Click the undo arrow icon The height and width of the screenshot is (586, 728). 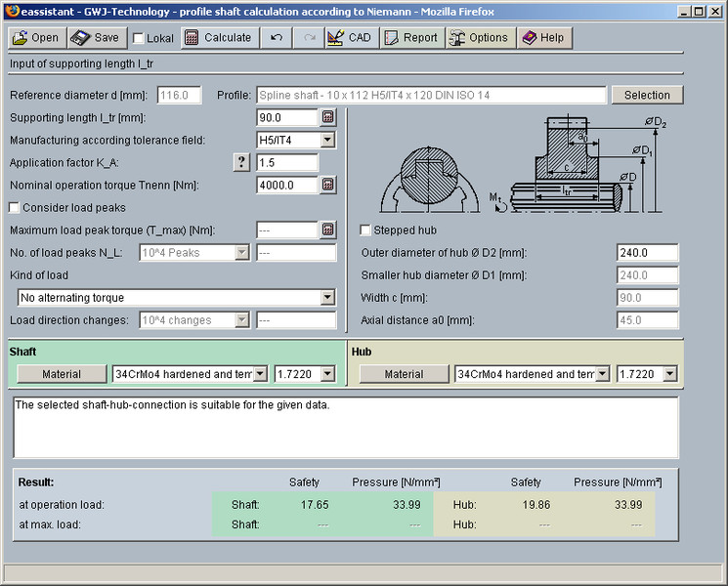(x=277, y=38)
